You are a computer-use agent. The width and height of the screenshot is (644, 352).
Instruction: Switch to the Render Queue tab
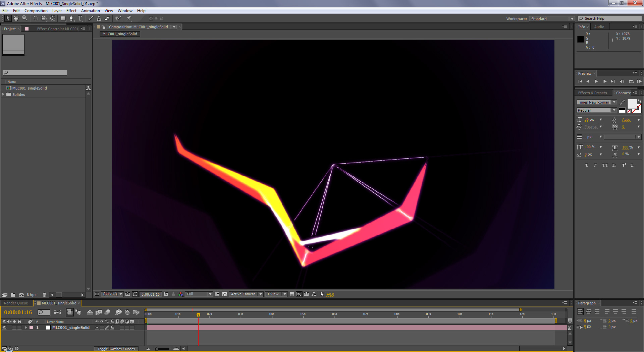click(16, 303)
